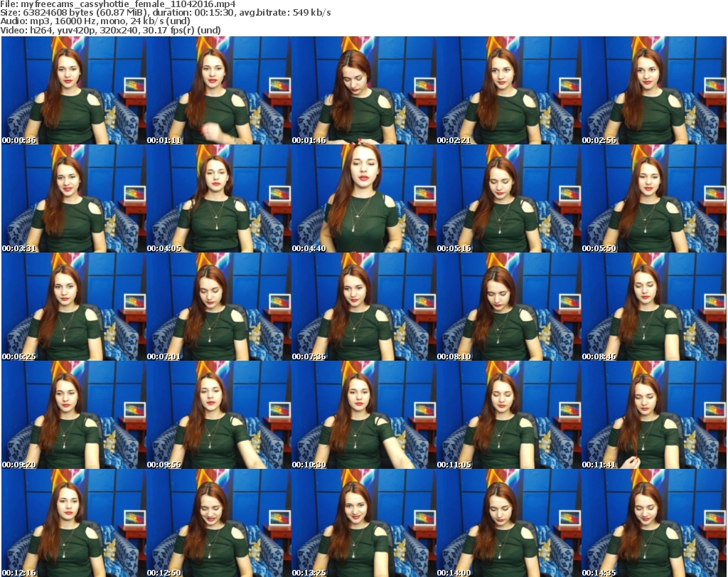This screenshot has width=728, height=577.
Task: Choose the thumbnail labeled 00:12:16
Action: click(x=73, y=523)
